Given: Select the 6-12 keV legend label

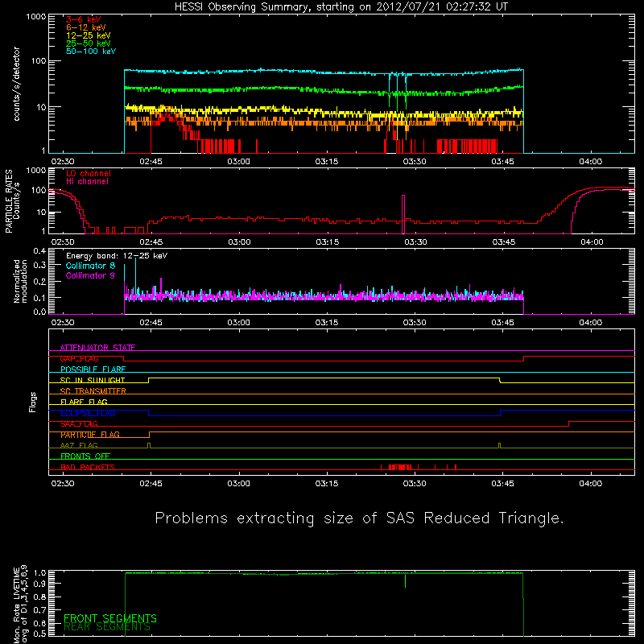Looking at the screenshot, I should click(86, 27).
